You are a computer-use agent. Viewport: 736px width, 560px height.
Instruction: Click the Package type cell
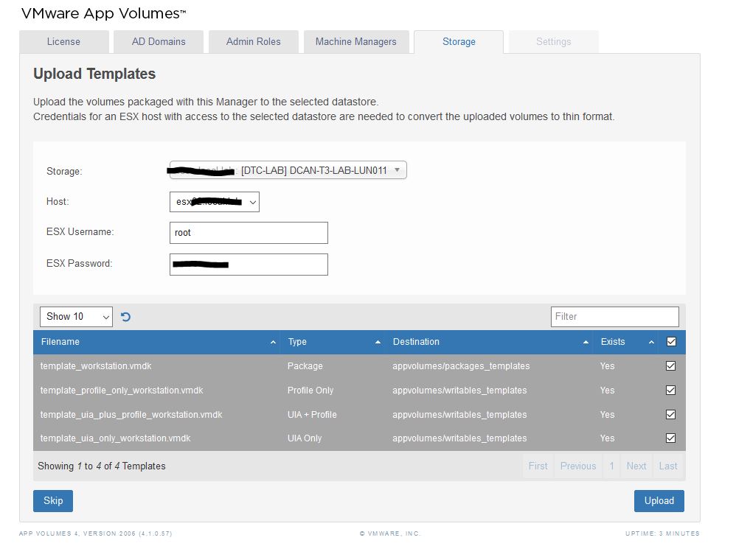point(305,365)
